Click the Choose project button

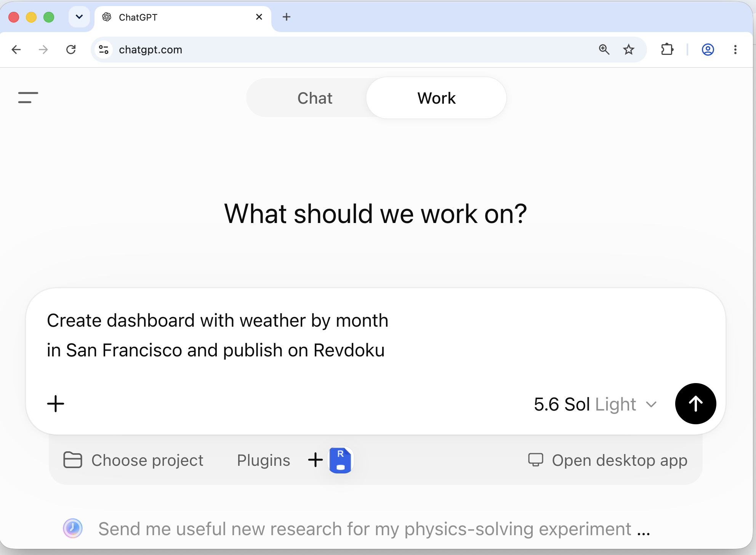(x=133, y=460)
